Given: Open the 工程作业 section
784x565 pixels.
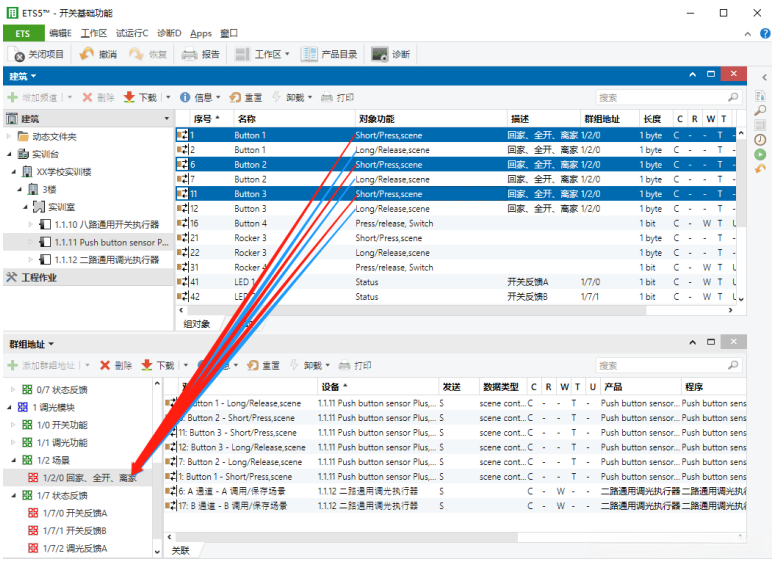Looking at the screenshot, I should point(88,278).
